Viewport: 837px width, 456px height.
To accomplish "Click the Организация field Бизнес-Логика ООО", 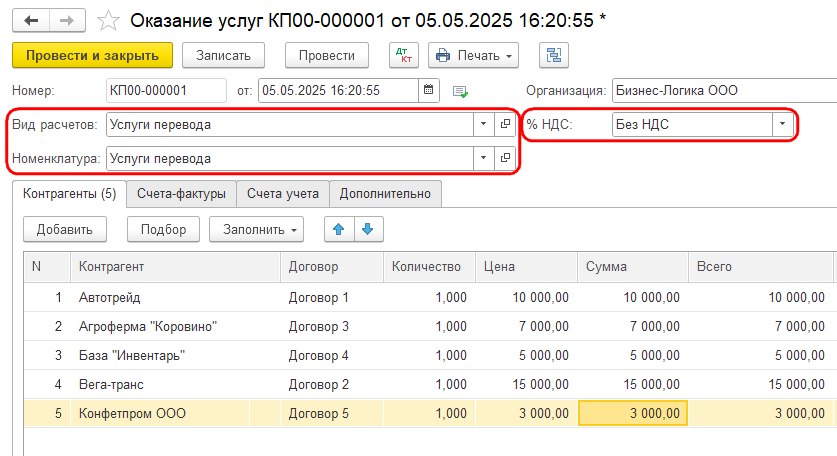I will tap(724, 90).
